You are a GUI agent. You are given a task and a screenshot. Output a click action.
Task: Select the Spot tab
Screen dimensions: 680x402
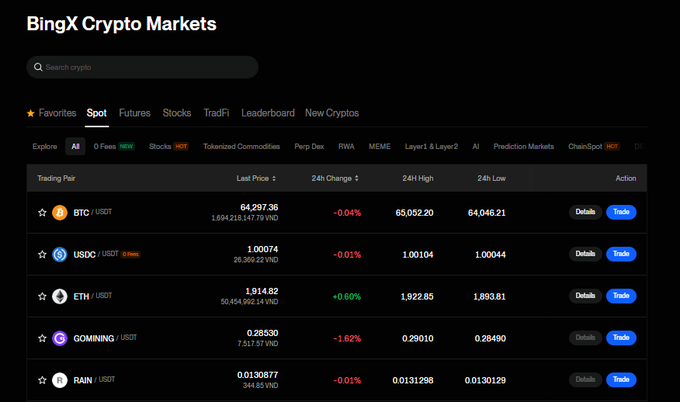[x=96, y=113]
